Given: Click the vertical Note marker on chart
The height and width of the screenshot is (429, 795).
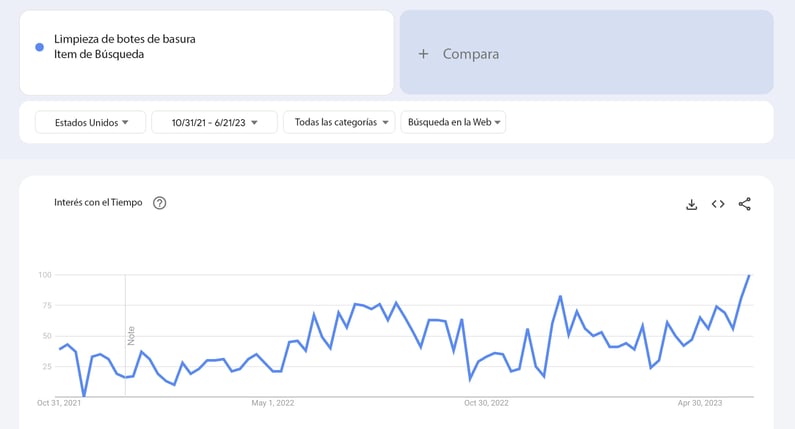Looking at the screenshot, I should (x=131, y=335).
